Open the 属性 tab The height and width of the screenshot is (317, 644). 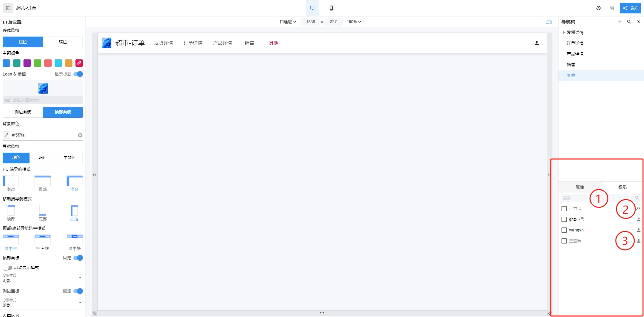580,187
